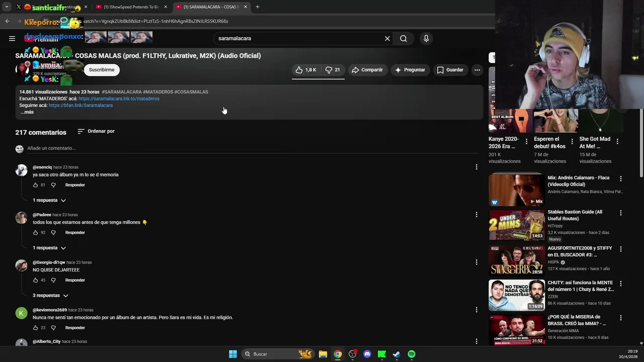644x362 pixels.
Task: Expand the description with ...más
Action: point(27,112)
